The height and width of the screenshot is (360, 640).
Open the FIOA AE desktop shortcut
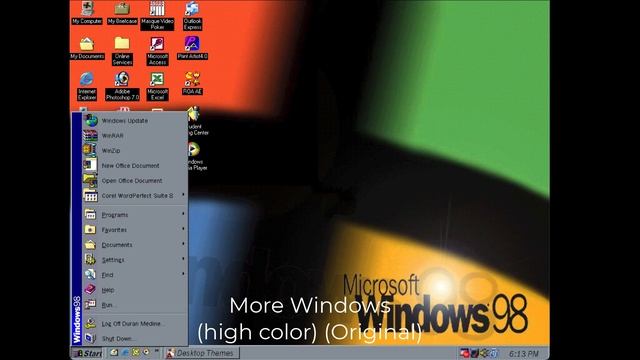pos(192,84)
